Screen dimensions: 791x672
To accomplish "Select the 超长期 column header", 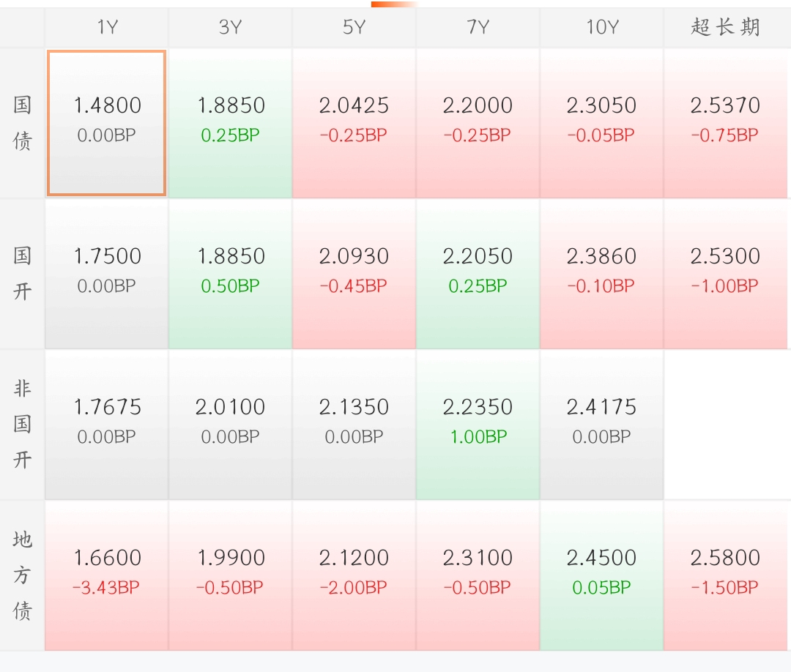I will click(x=726, y=27).
